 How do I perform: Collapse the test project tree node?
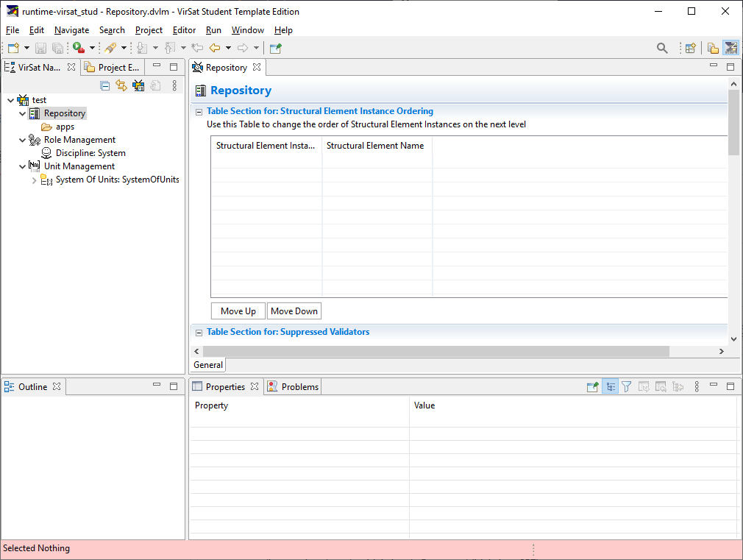10,101
